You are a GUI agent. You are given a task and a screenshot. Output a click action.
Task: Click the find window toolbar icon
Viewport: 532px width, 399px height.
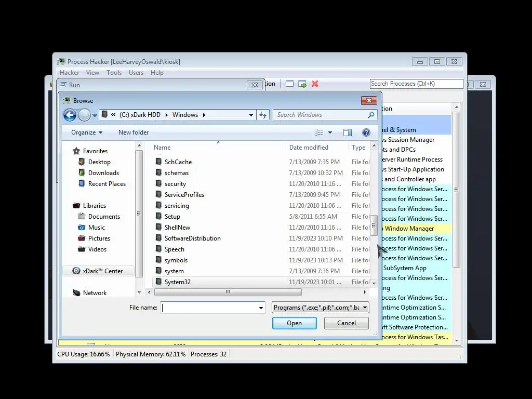click(289, 84)
